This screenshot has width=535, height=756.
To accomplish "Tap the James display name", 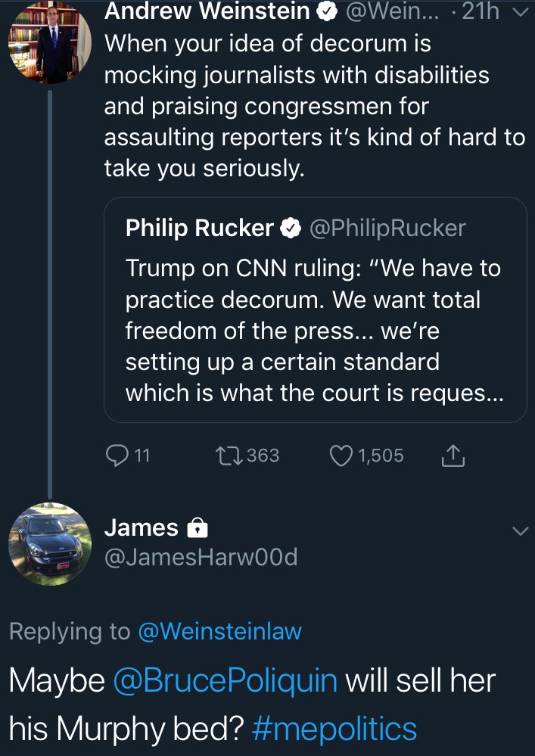I will coord(142,527).
